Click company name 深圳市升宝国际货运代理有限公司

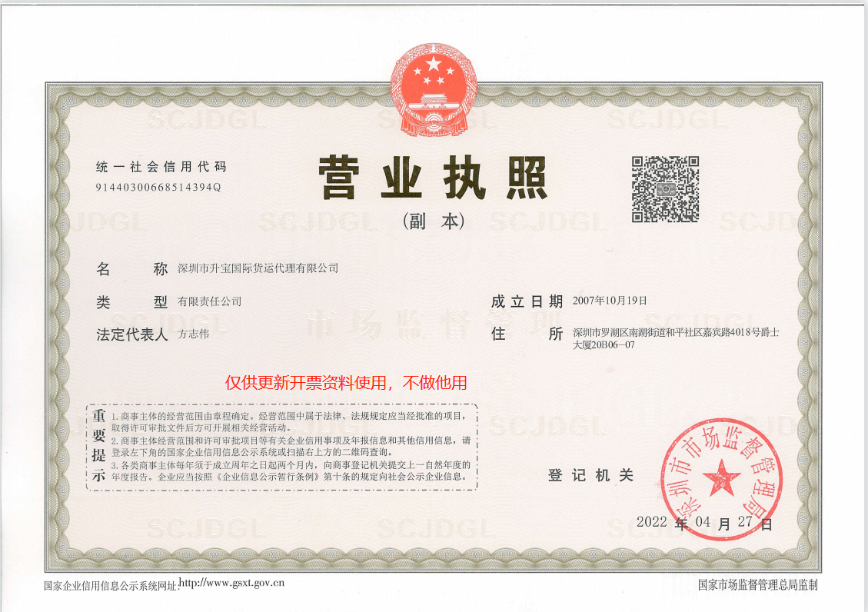(258, 268)
